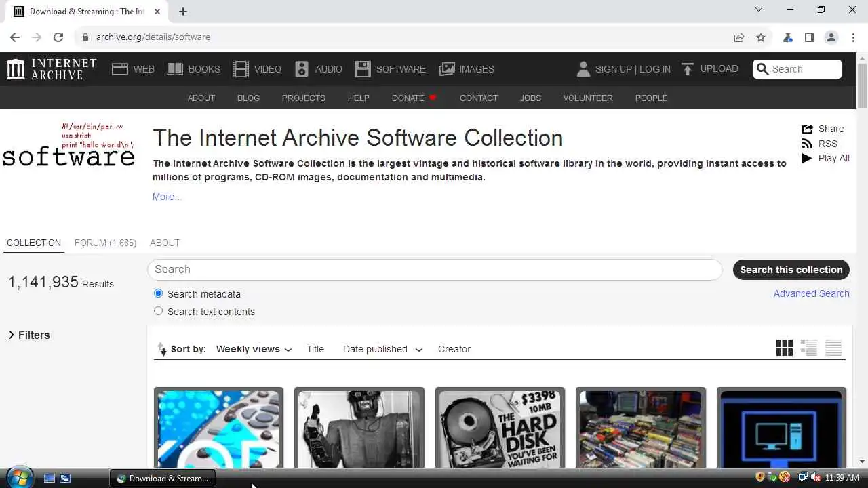Click the user avatar sign-up icon
This screenshot has width=868, height=488.
pyautogui.click(x=583, y=68)
